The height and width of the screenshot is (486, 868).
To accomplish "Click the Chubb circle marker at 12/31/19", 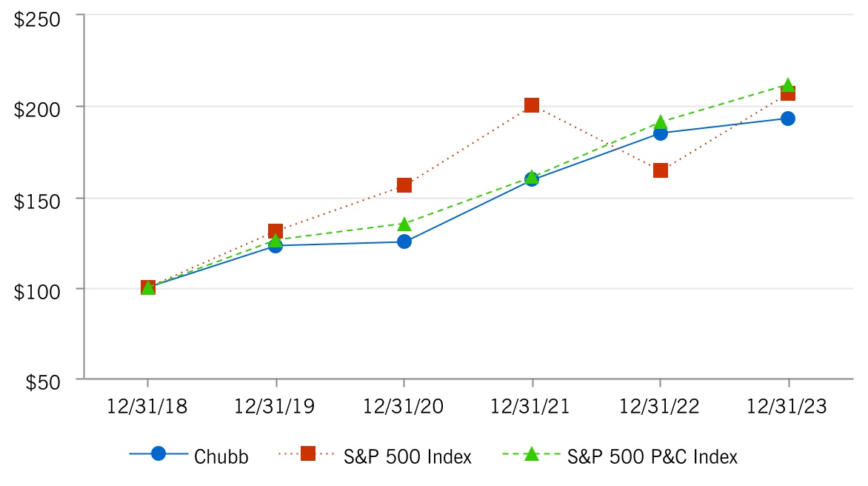I will (x=276, y=246).
